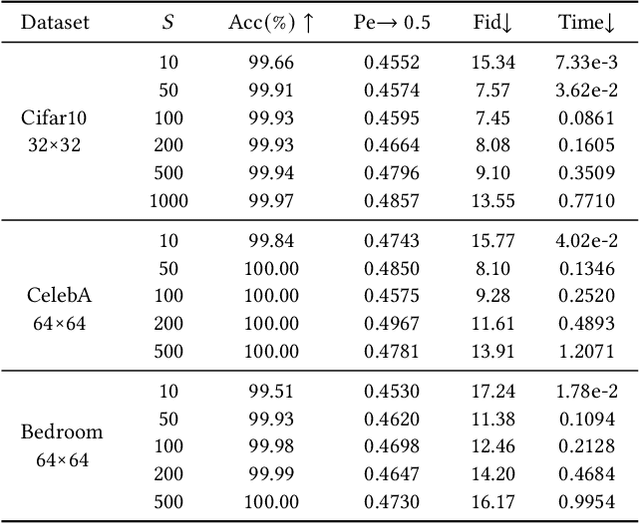640x524 pixels.
Task: Click the Acc(%) column header
Action: [x=272, y=22]
